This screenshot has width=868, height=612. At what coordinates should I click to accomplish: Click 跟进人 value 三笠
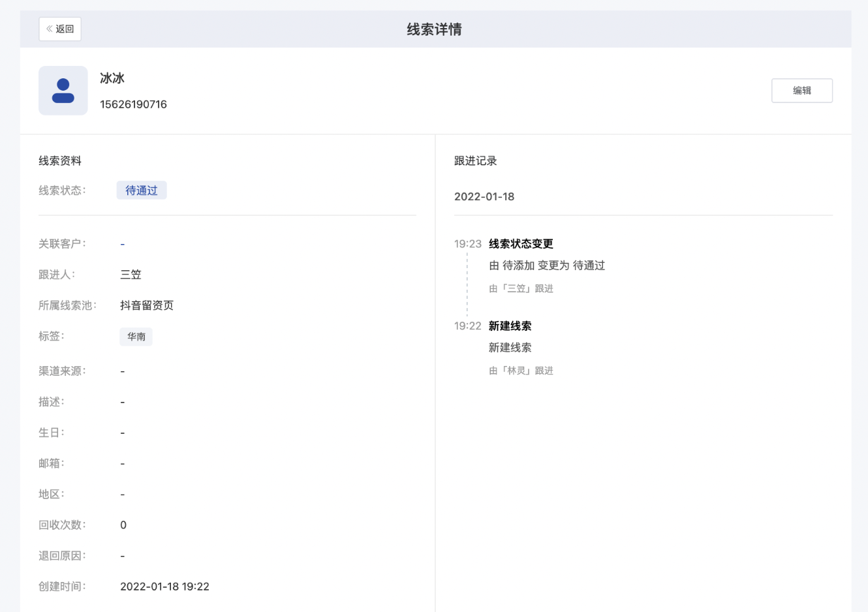click(131, 275)
